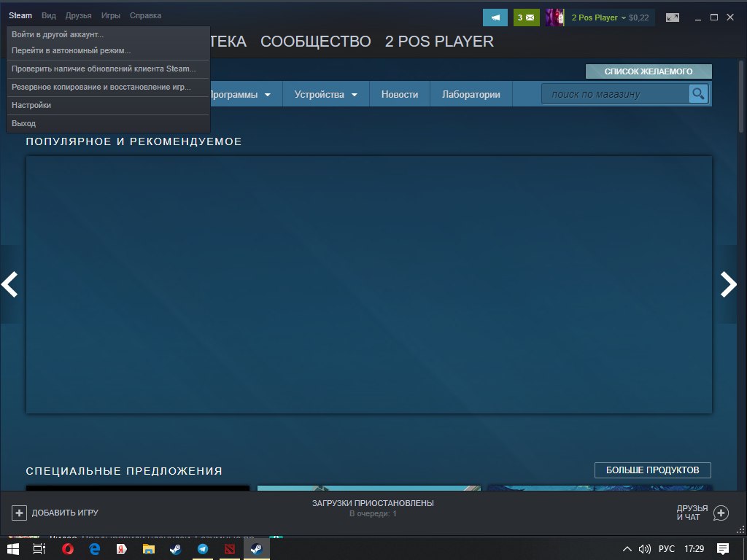This screenshot has height=560, width=747.
Task: Open the Друзья menu
Action: pyautogui.click(x=79, y=15)
